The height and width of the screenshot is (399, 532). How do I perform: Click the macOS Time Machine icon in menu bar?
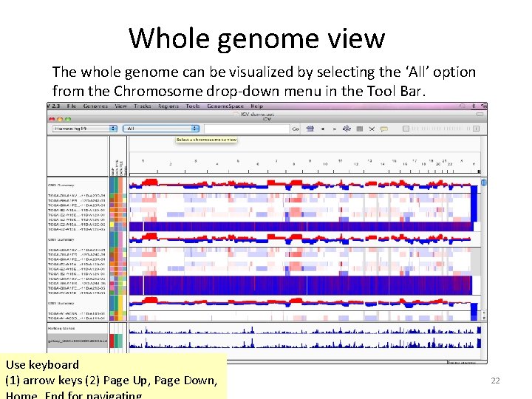point(462,106)
